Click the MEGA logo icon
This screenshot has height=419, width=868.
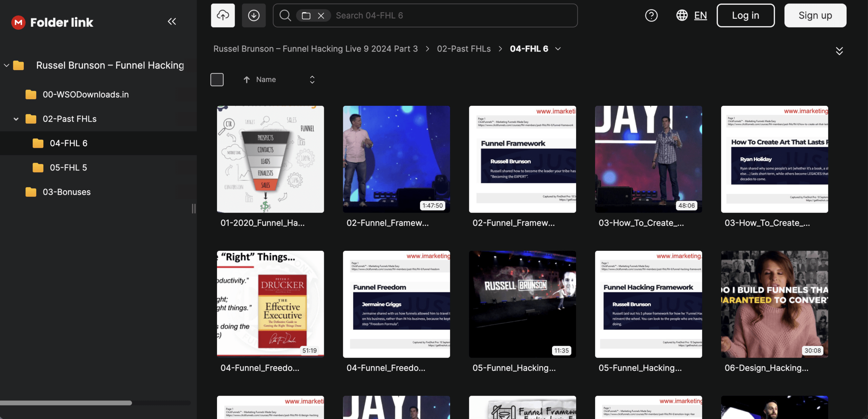point(18,22)
